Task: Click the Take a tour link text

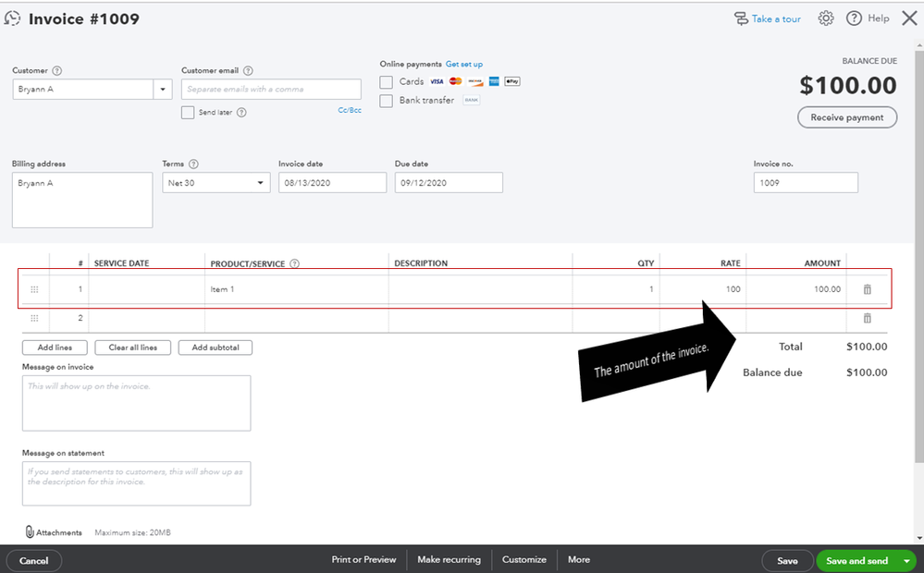Action: point(776,18)
